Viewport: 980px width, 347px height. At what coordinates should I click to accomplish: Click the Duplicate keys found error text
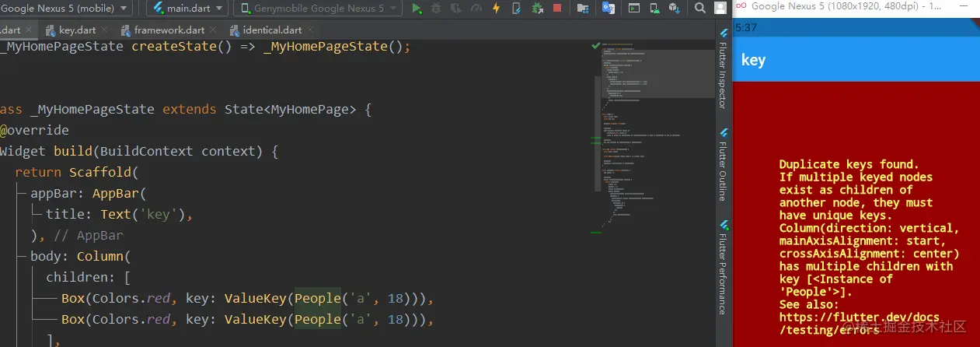coord(849,165)
